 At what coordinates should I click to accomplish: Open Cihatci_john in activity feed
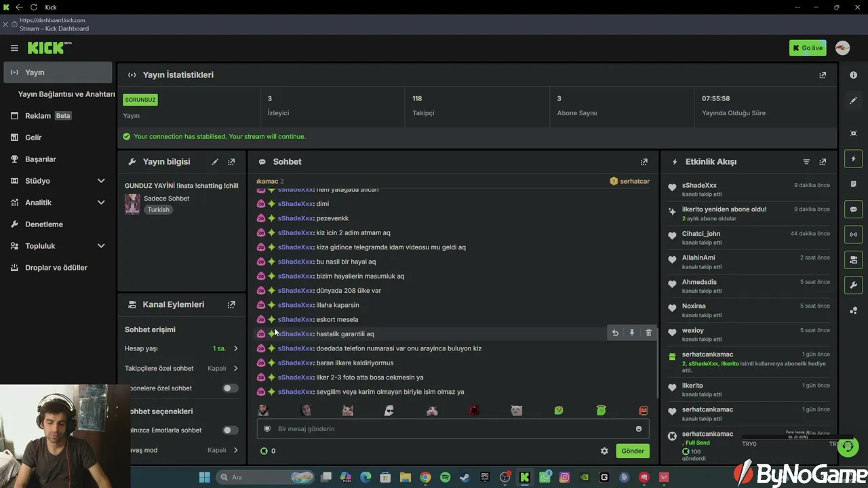click(701, 234)
